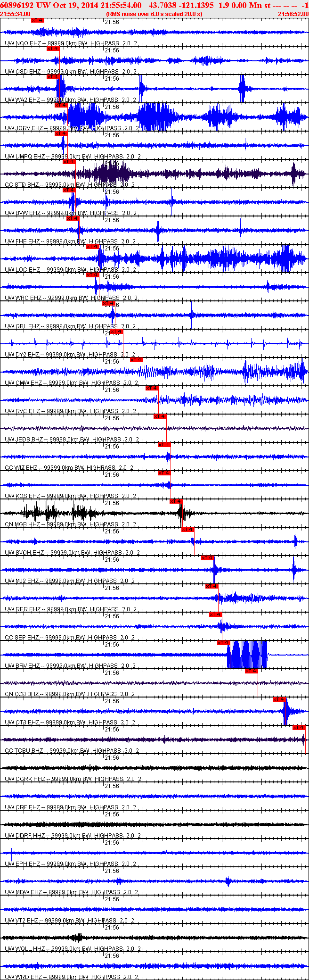Select the red pick flag on WA2 trace
The height and width of the screenshot is (980, 309).
53,77
